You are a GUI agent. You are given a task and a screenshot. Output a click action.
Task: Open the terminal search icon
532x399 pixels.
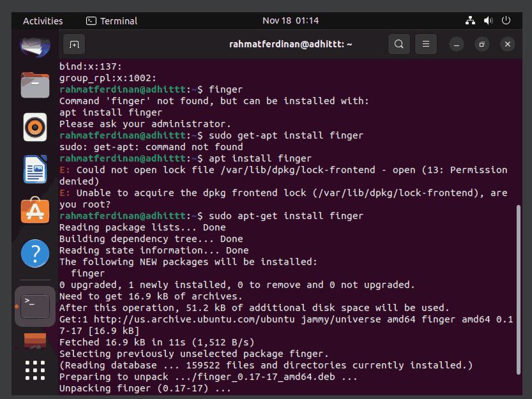click(399, 44)
